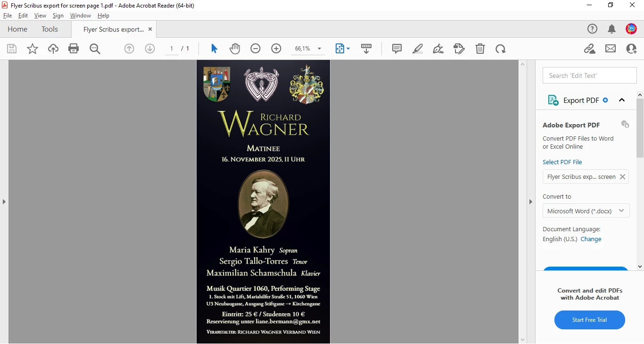Open the user account avatar
The width and height of the screenshot is (644, 344).
(631, 29)
